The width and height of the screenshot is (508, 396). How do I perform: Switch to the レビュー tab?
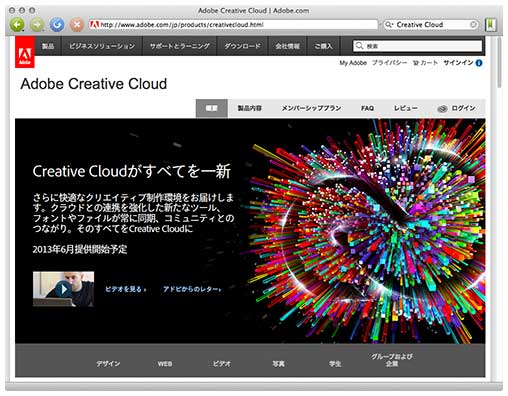click(405, 108)
